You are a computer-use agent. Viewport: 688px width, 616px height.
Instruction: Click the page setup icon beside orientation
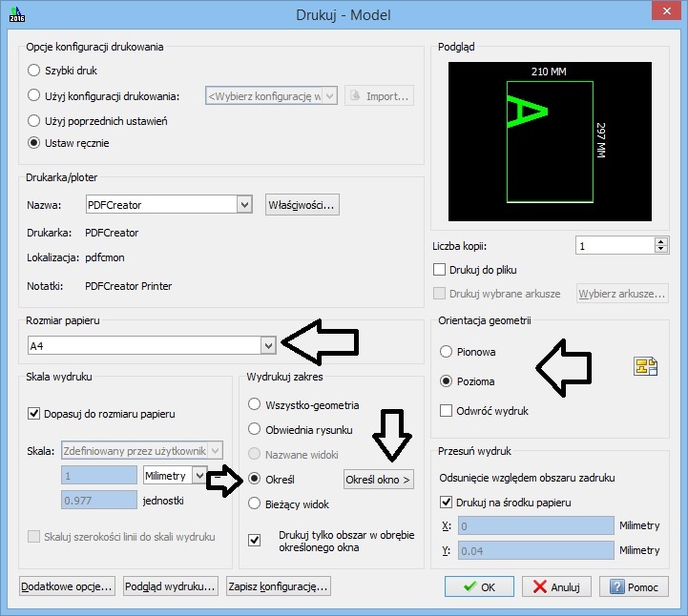(645, 366)
